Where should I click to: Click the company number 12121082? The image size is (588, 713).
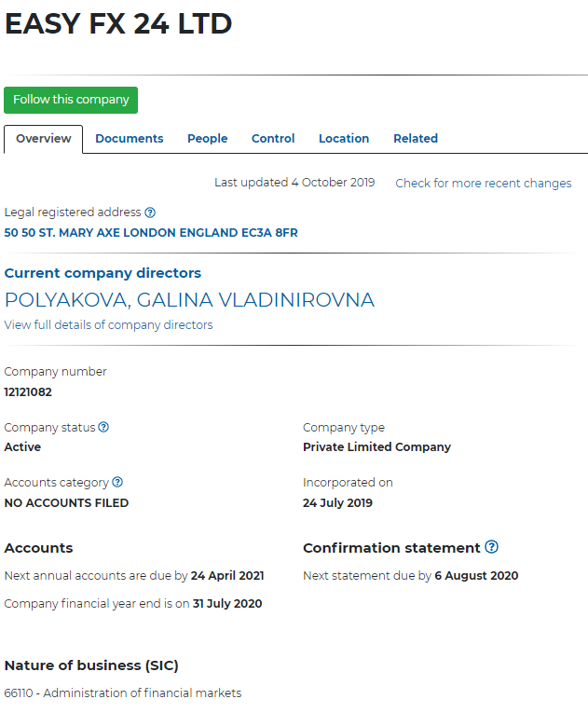coord(28,392)
